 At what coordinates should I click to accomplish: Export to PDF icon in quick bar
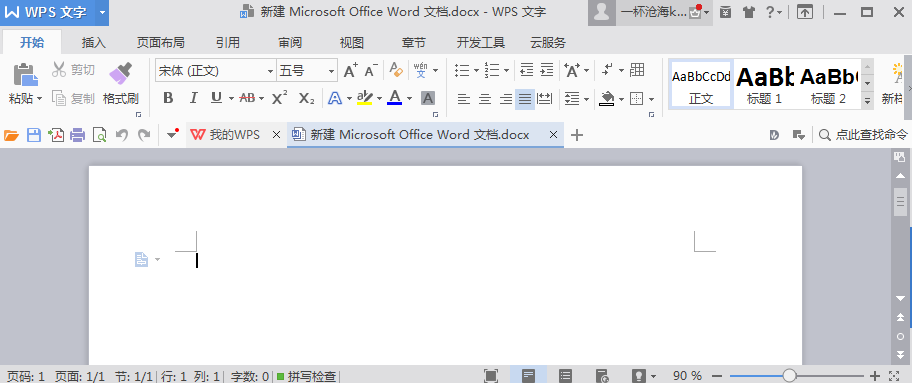pos(56,136)
